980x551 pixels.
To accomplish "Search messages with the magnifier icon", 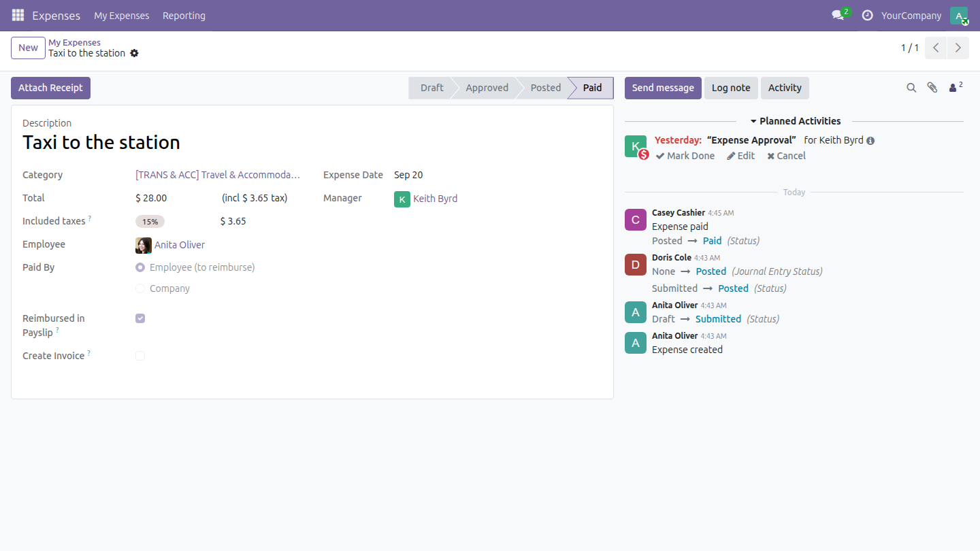I will point(911,88).
